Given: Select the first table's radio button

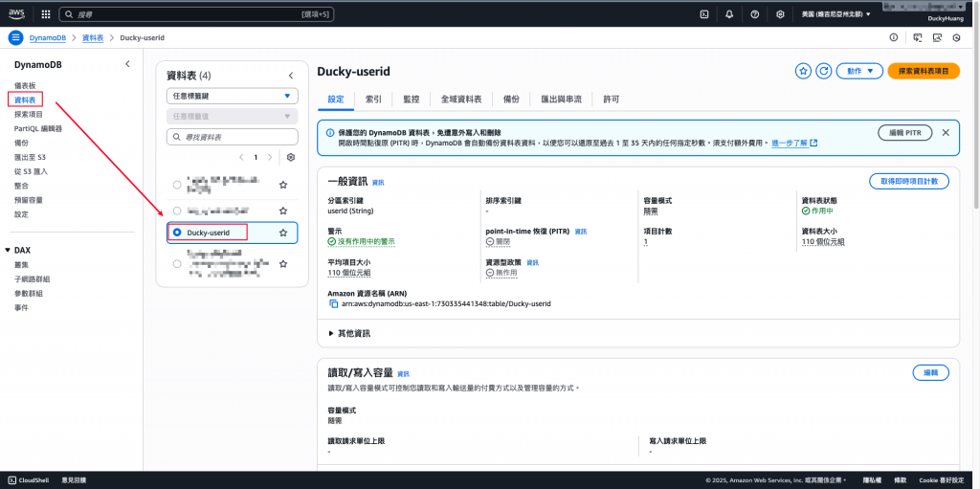Looking at the screenshot, I should (x=177, y=185).
